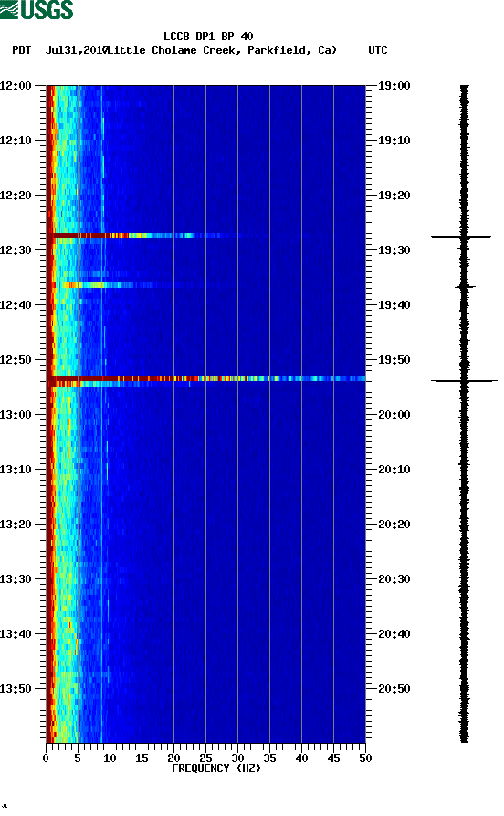Click the largest seismogram spike opposite 19:53
The image size is (504, 816).
point(464,381)
